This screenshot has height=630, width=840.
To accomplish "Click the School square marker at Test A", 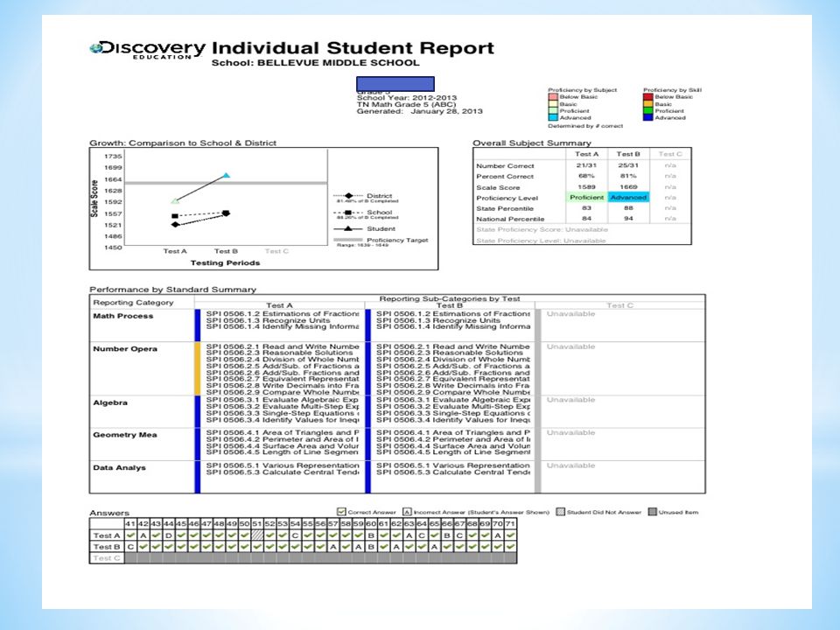I will coord(175,216).
